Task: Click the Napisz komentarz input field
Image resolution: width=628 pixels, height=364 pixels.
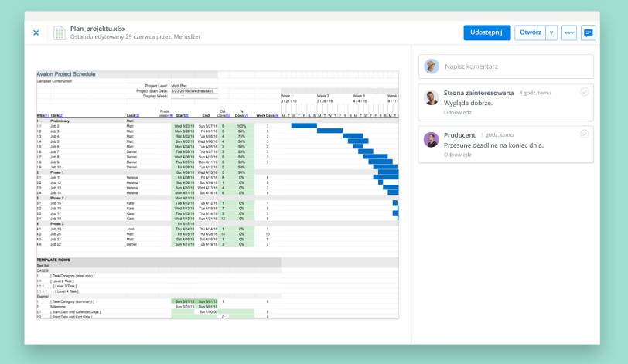Action: point(506,66)
